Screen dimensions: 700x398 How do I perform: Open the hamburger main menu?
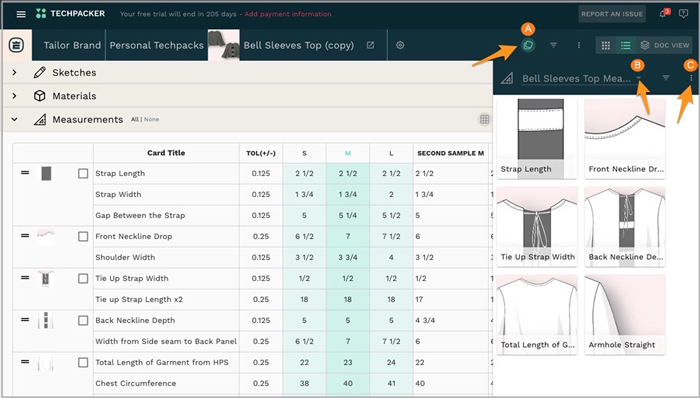(21, 14)
